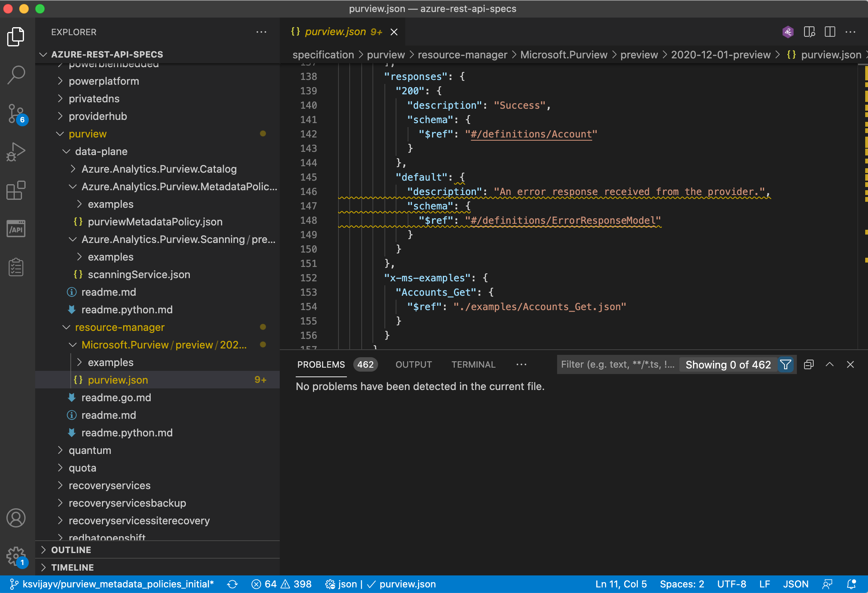
Task: Select language mode JSON in status bar
Action: tap(796, 584)
